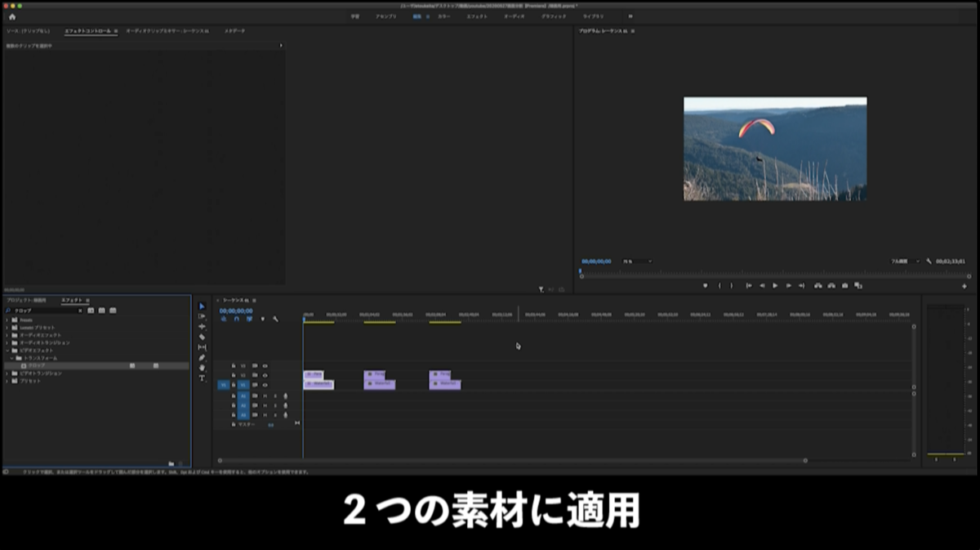The height and width of the screenshot is (550, 980).
Task: Toggle V1 track output eye
Action: click(x=265, y=385)
